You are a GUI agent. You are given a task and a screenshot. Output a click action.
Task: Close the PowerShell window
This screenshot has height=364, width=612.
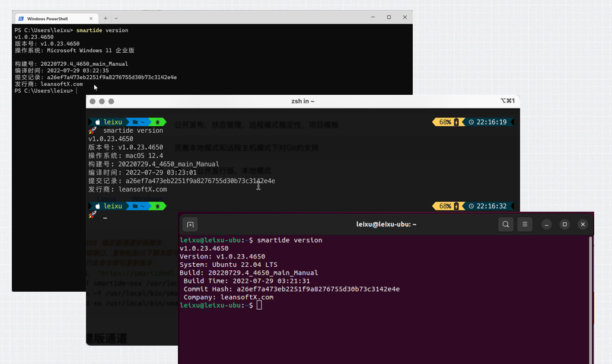pyautogui.click(x=405, y=17)
